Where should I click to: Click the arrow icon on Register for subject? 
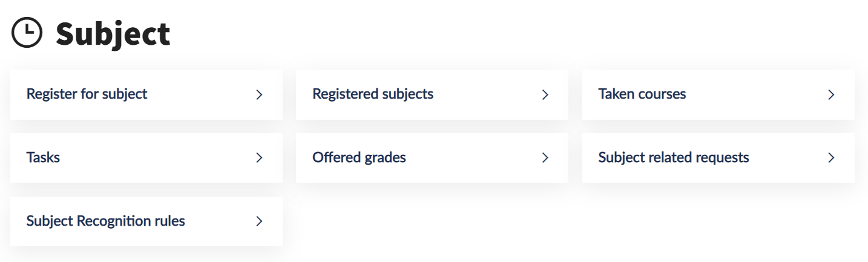(259, 95)
